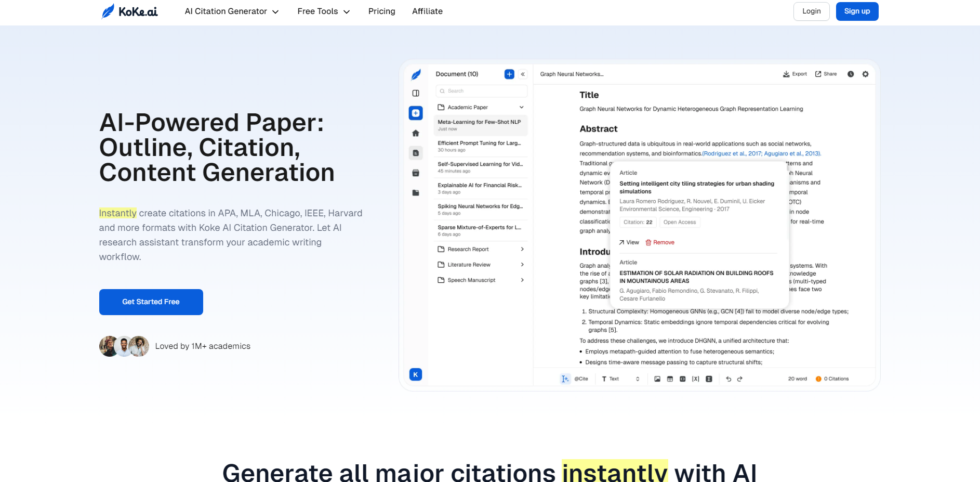This screenshot has height=482, width=980.
Task: Open the Affiliate menu item
Action: pyautogui.click(x=427, y=11)
